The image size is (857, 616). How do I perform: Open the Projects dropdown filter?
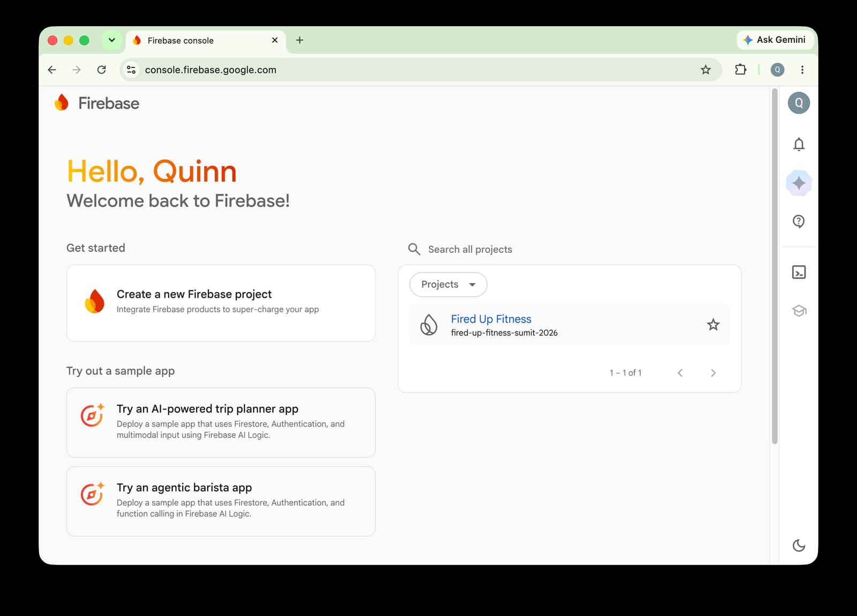tap(448, 284)
